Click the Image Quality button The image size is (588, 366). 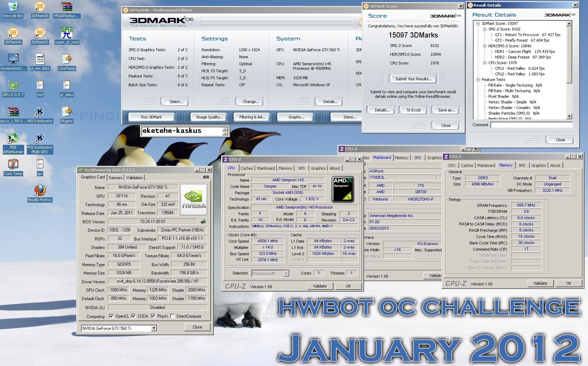click(209, 117)
